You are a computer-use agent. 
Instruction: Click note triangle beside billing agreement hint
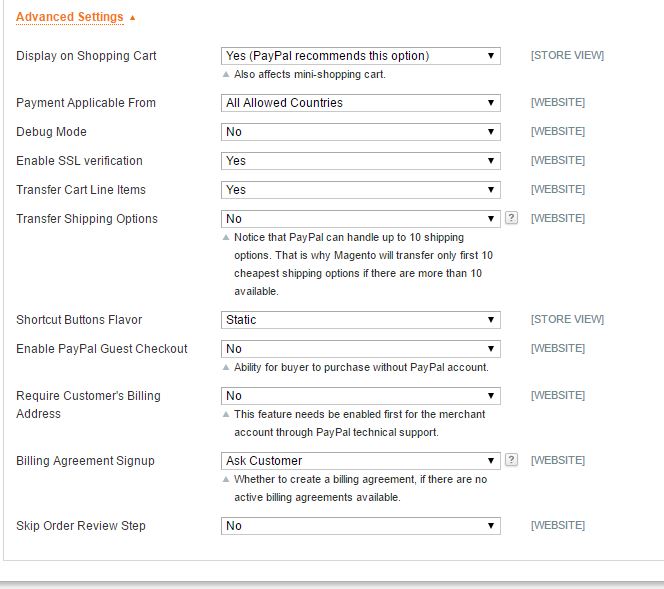(226, 479)
